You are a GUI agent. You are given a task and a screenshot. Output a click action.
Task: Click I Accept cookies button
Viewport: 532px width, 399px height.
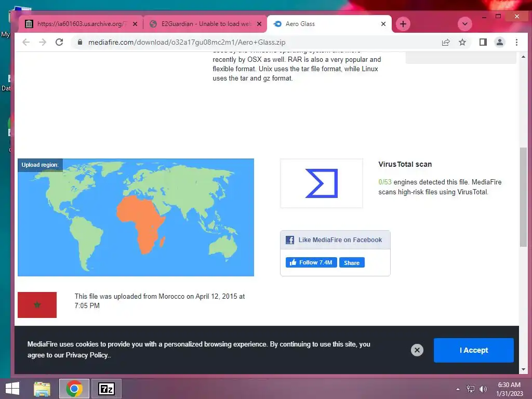(x=474, y=350)
